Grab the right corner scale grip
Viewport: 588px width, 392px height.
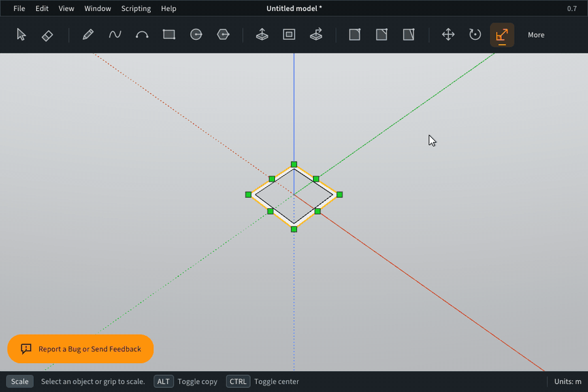(x=339, y=195)
